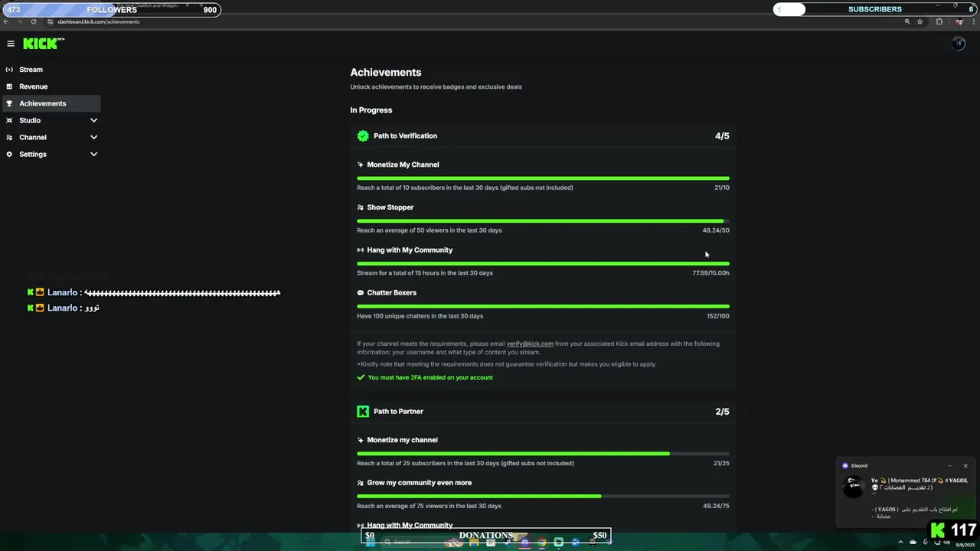
Task: Open the Settings section label
Action: 33,154
